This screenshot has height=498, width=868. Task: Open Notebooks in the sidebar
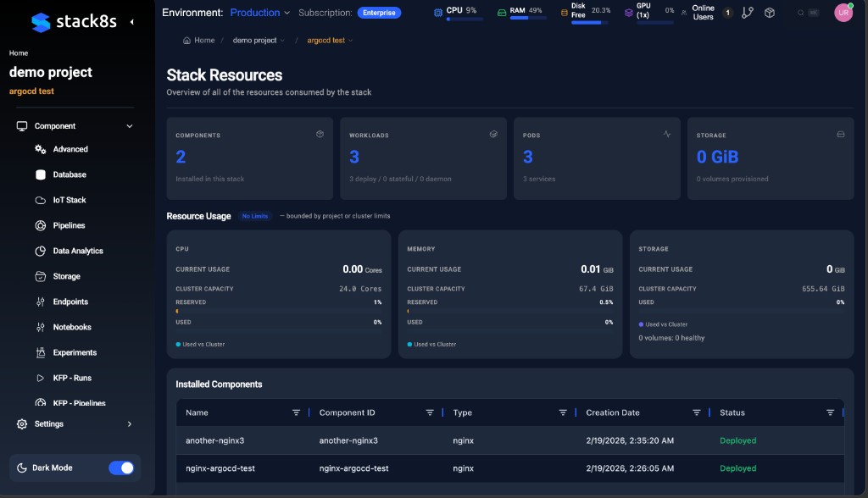72,327
